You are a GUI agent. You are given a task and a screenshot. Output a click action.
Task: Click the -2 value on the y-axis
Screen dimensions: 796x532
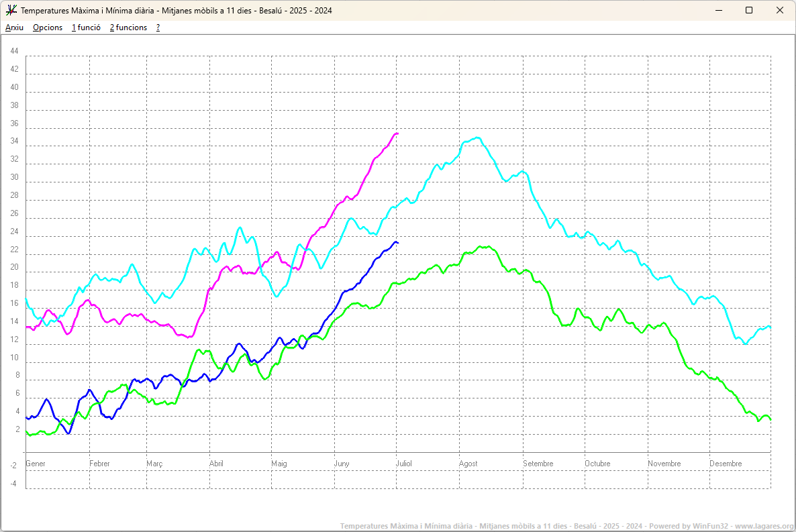click(13, 466)
